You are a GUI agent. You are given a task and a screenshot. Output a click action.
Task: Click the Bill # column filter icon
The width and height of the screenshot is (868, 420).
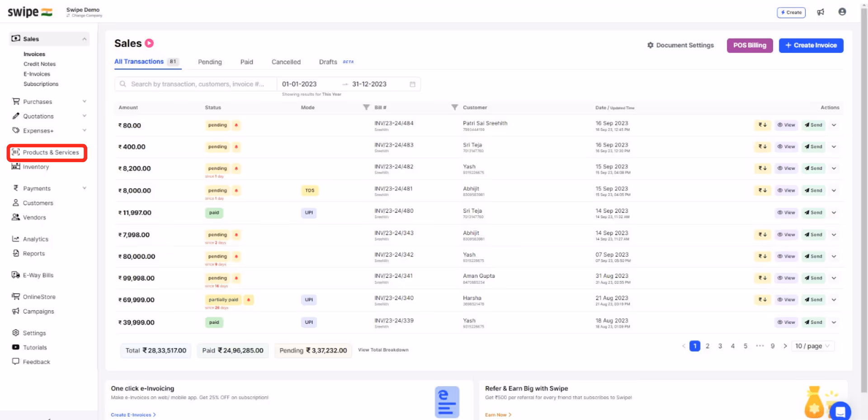455,107
